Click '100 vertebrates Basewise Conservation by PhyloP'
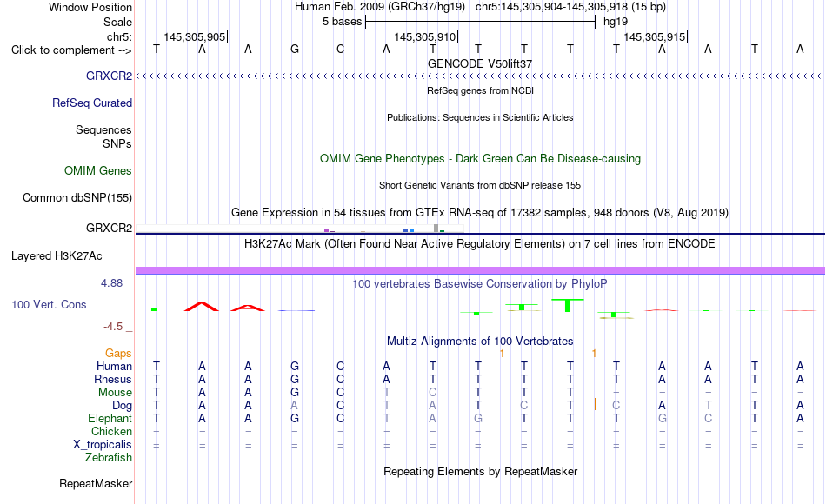The height and width of the screenshot is (504, 826). coord(480,284)
